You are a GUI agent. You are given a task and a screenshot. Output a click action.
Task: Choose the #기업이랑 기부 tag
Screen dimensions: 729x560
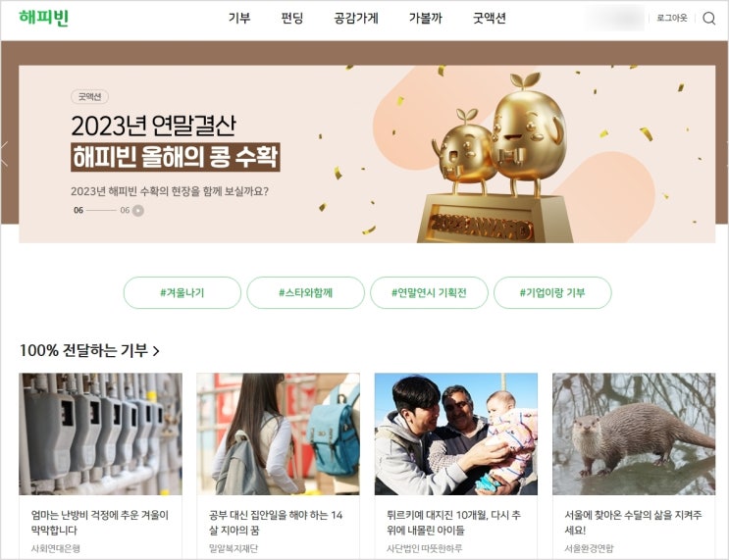tap(552, 293)
